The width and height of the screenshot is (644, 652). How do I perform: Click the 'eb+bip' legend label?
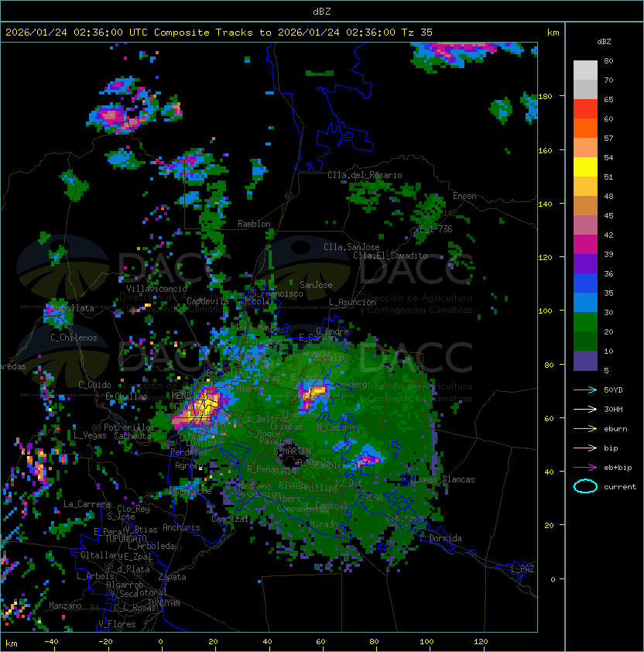[618, 468]
